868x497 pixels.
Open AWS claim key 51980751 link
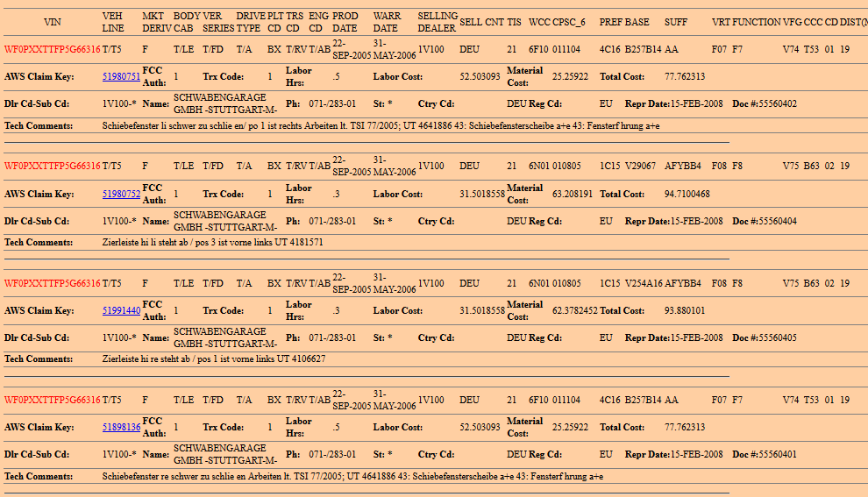point(121,77)
